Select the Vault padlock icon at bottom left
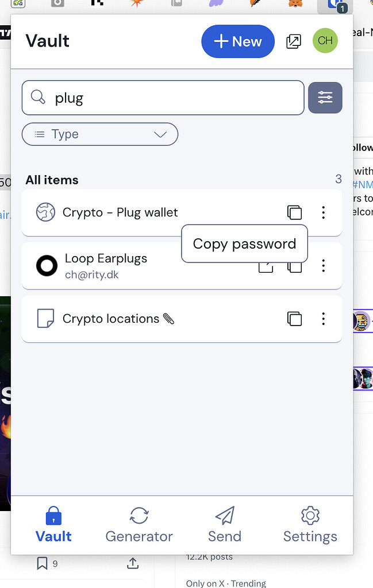The image size is (373, 588). point(53,517)
